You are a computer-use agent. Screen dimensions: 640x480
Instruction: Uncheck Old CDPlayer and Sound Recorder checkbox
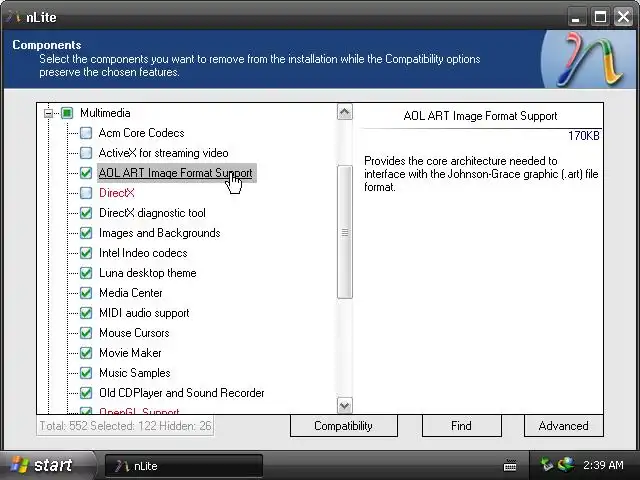tap(86, 393)
